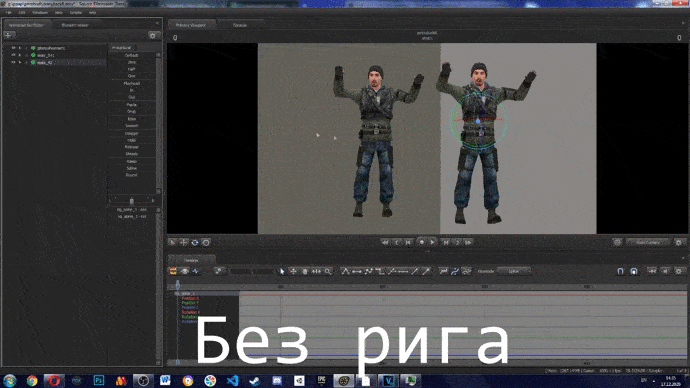The image size is (690, 388).
Task: Click the icon left of camera dropdown
Action: [617, 242]
